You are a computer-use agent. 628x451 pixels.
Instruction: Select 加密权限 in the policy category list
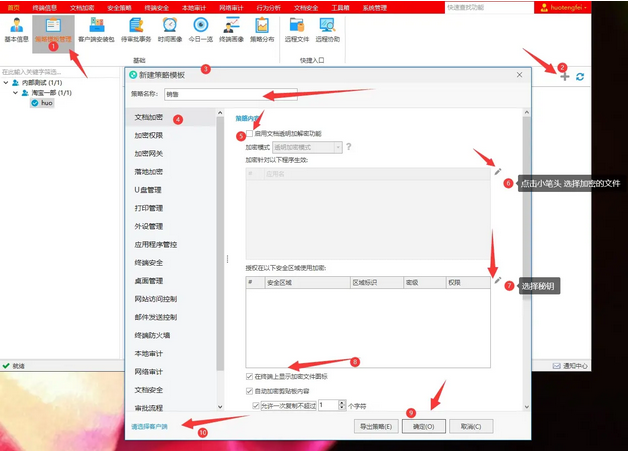pos(149,135)
